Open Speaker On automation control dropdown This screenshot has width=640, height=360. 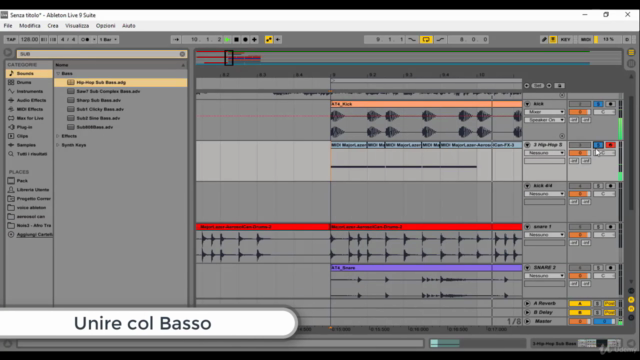pos(544,120)
